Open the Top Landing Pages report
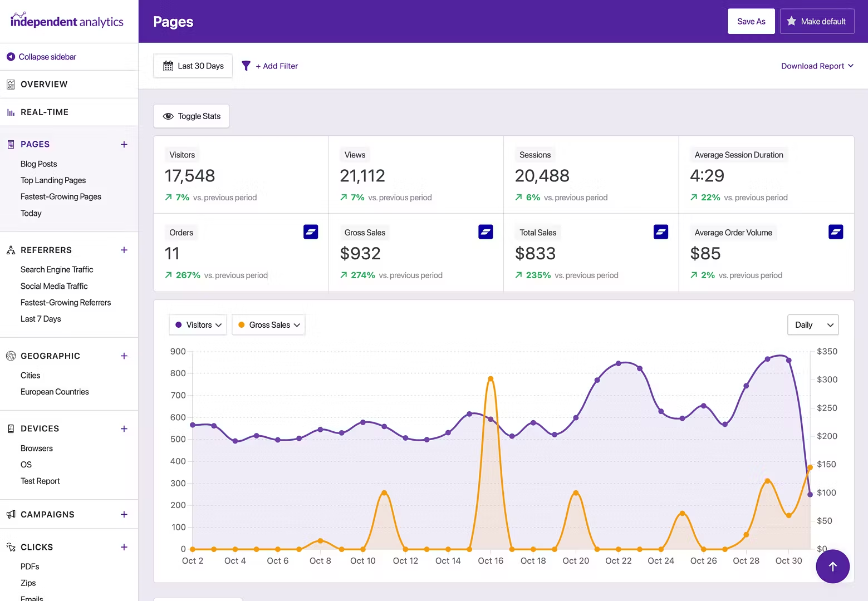This screenshot has height=601, width=868. pyautogui.click(x=53, y=180)
